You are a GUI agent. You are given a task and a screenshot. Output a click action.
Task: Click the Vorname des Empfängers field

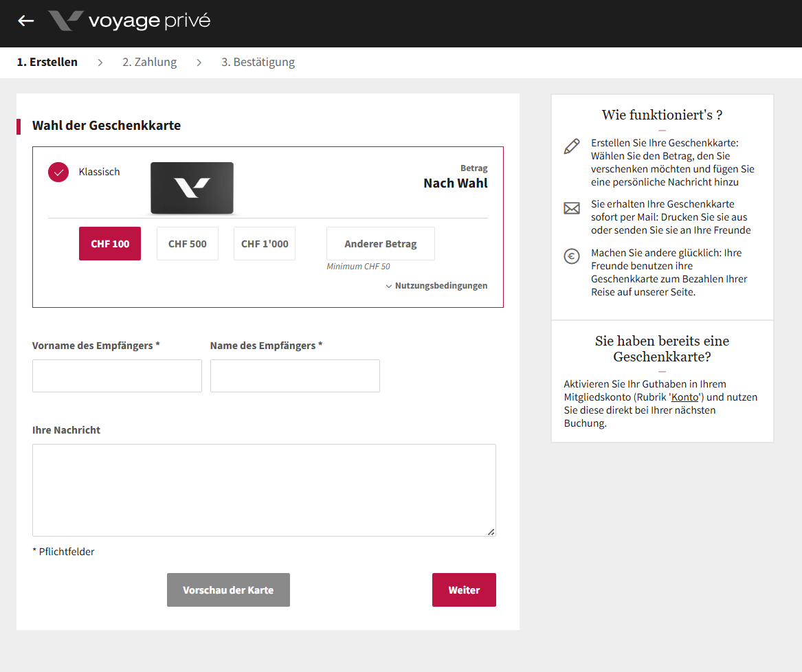tap(117, 376)
